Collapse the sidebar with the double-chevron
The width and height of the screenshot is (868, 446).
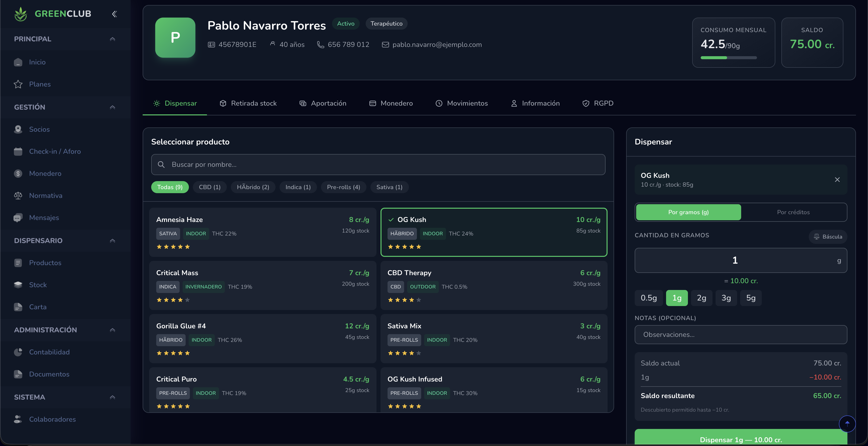[114, 14]
